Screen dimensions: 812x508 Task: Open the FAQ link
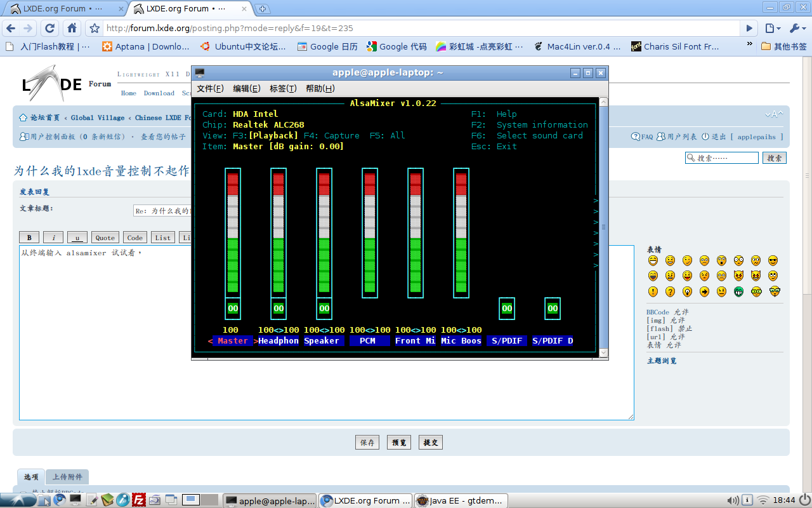pyautogui.click(x=642, y=137)
